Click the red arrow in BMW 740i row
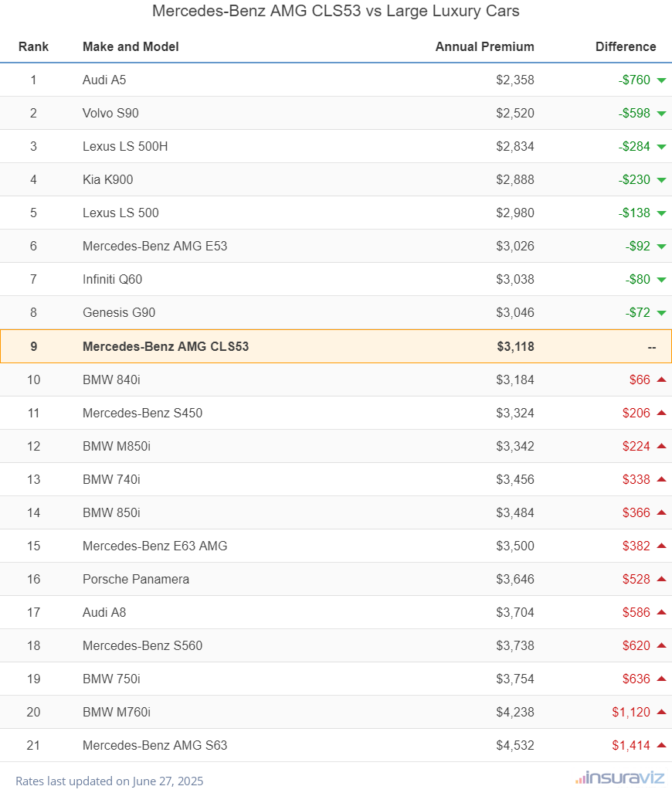Screen dimensions: 672x793 point(661,479)
